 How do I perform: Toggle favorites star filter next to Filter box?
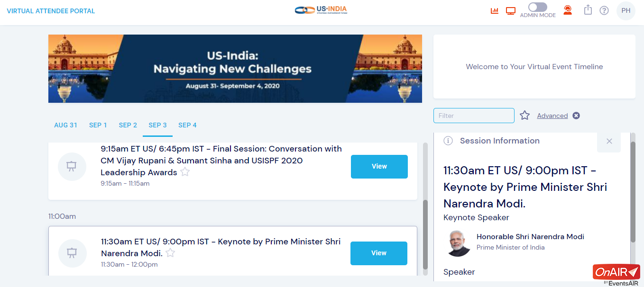pos(524,115)
